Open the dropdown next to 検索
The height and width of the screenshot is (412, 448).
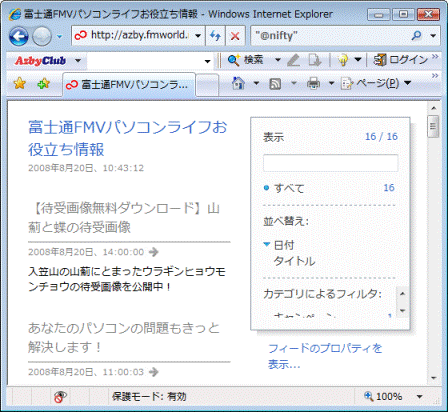(x=277, y=60)
